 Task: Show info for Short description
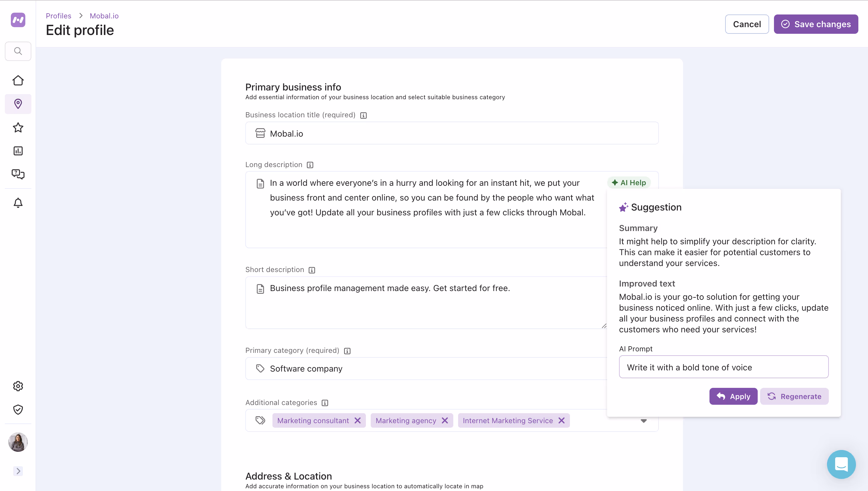coord(312,270)
